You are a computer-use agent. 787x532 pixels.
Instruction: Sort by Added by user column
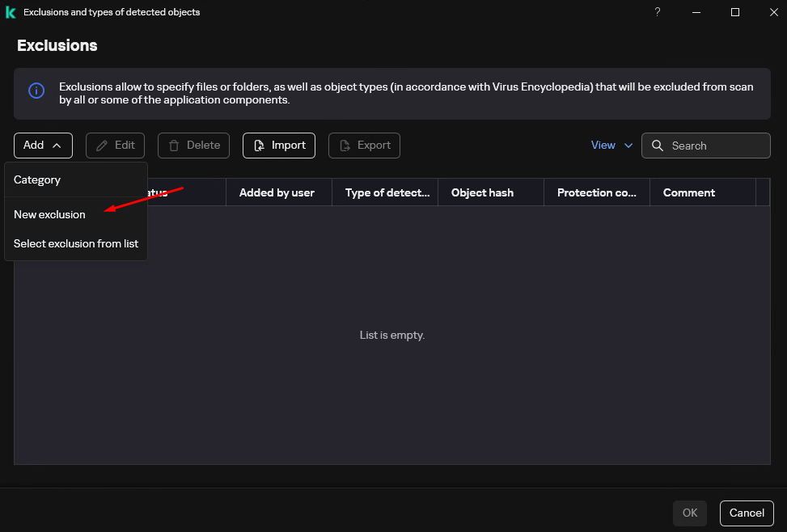point(278,192)
